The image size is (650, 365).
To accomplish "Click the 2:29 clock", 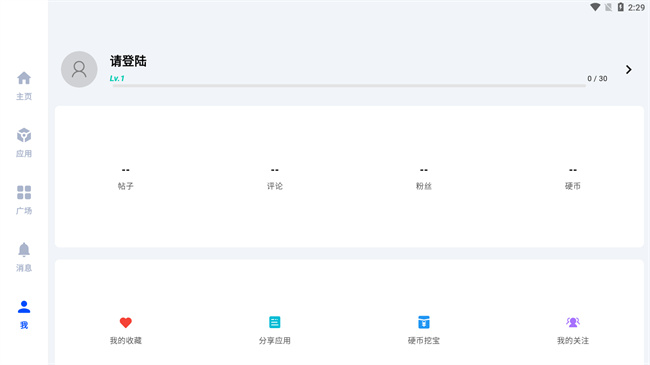I will 636,7.
